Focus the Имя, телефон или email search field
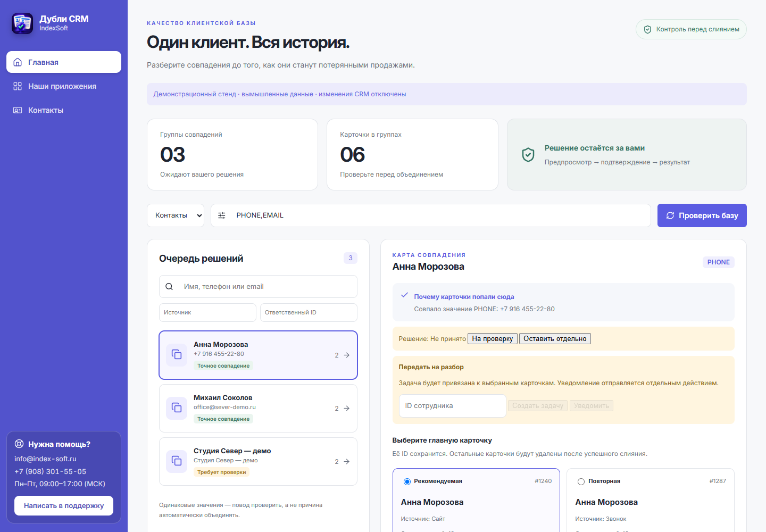This screenshot has width=766, height=532. point(258,286)
